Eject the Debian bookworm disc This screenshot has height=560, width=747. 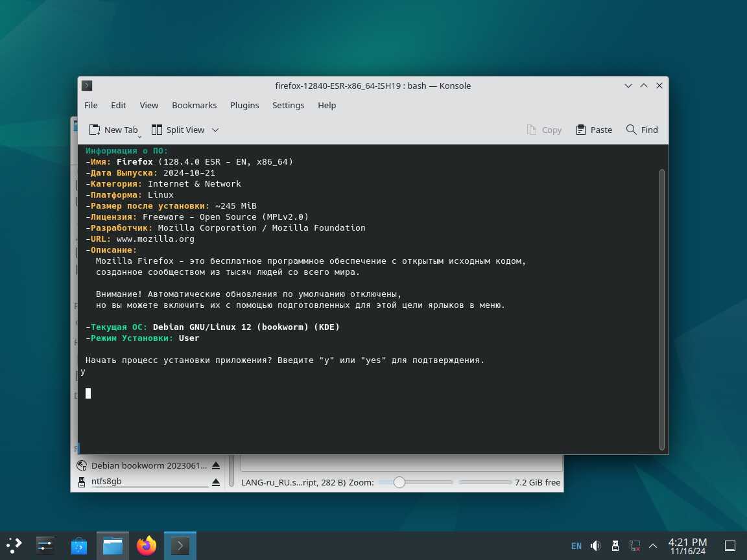click(x=216, y=466)
